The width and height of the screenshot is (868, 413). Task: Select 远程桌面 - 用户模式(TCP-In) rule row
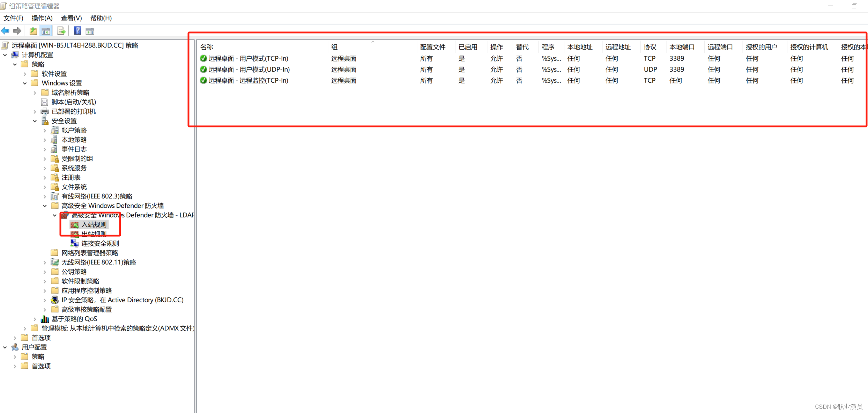point(248,59)
